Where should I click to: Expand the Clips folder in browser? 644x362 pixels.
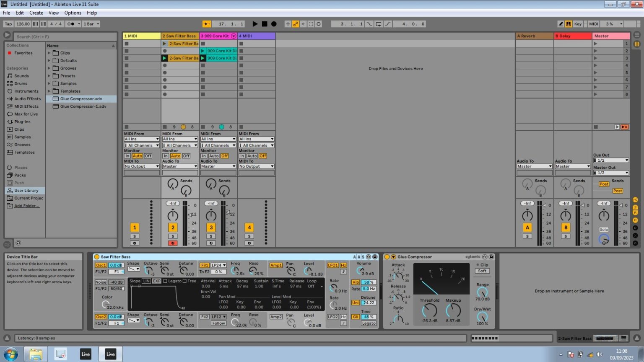tap(49, 53)
